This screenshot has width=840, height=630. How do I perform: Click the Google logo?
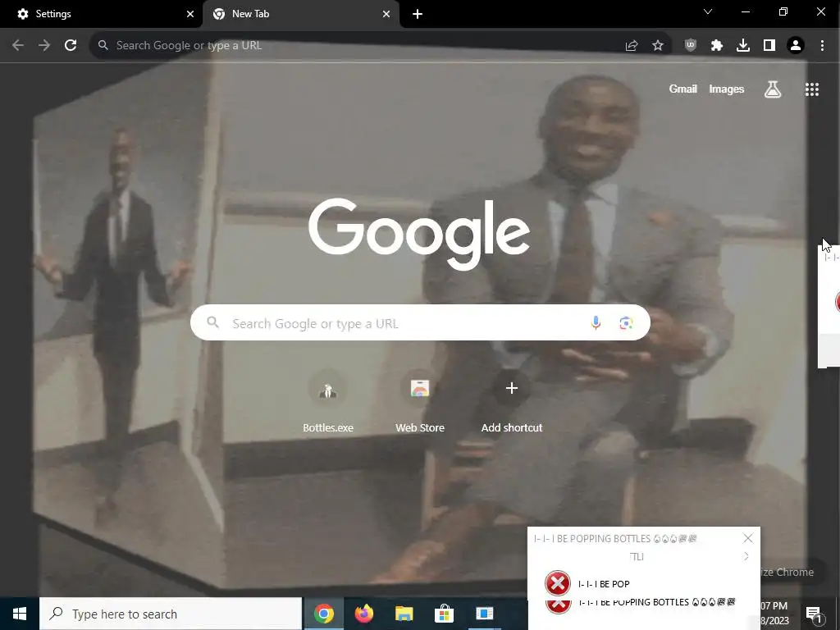pyautogui.click(x=419, y=233)
